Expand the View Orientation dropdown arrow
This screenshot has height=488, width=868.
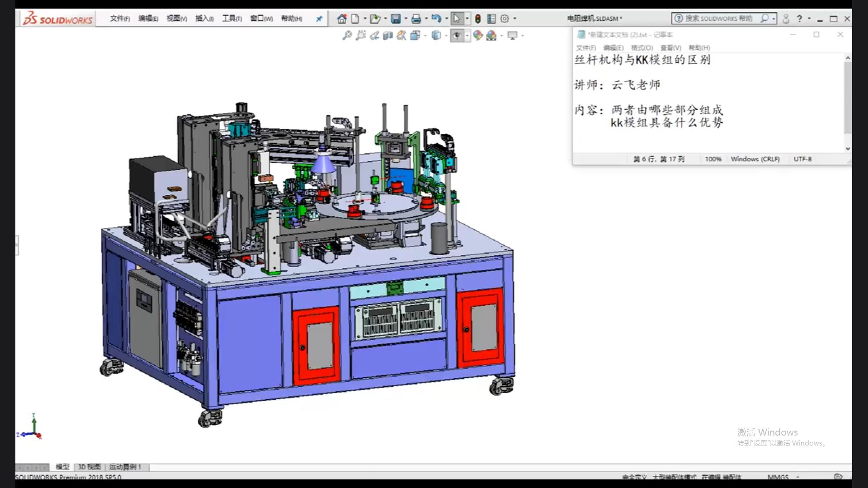(425, 35)
